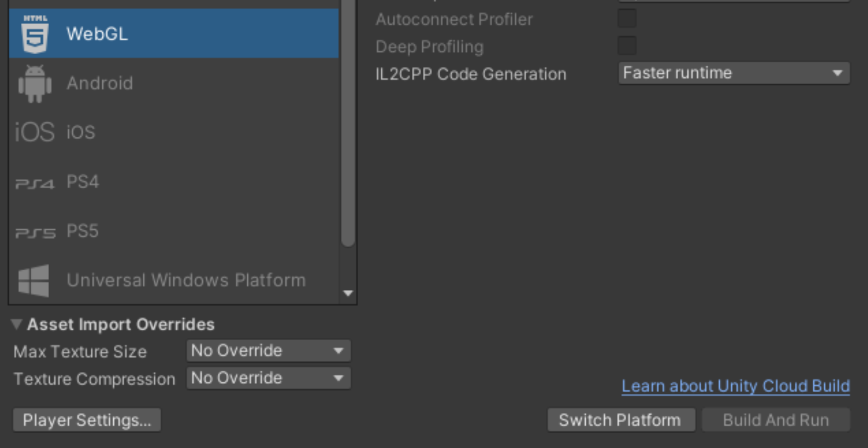Choose PS5 platform label
868x448 pixels.
click(83, 231)
